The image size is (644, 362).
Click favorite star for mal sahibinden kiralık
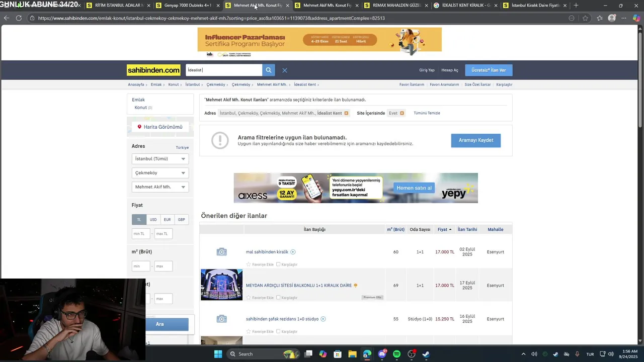[249, 264]
